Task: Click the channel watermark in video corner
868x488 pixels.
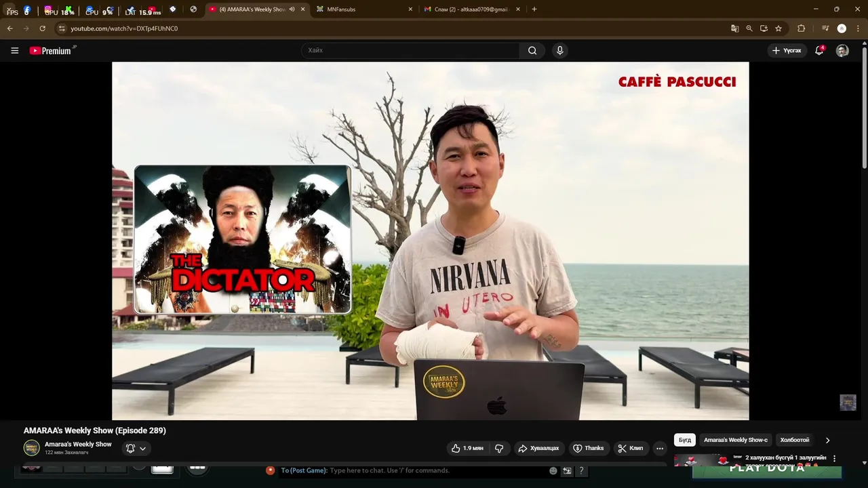Action: [x=848, y=403]
